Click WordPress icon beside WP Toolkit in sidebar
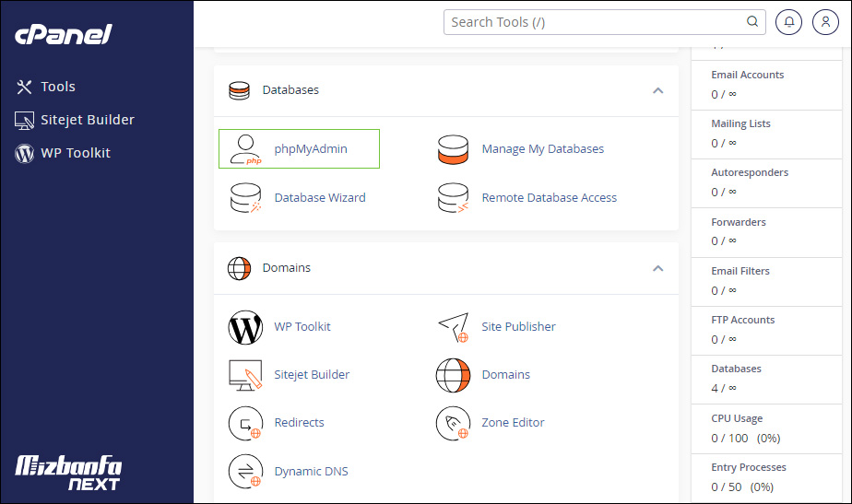The height and width of the screenshot is (504, 852). 24,154
